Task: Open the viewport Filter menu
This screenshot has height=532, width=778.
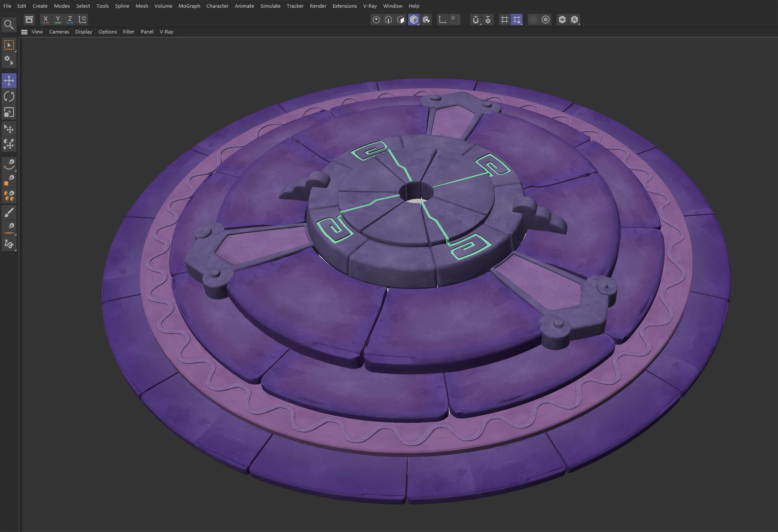Action: click(129, 32)
